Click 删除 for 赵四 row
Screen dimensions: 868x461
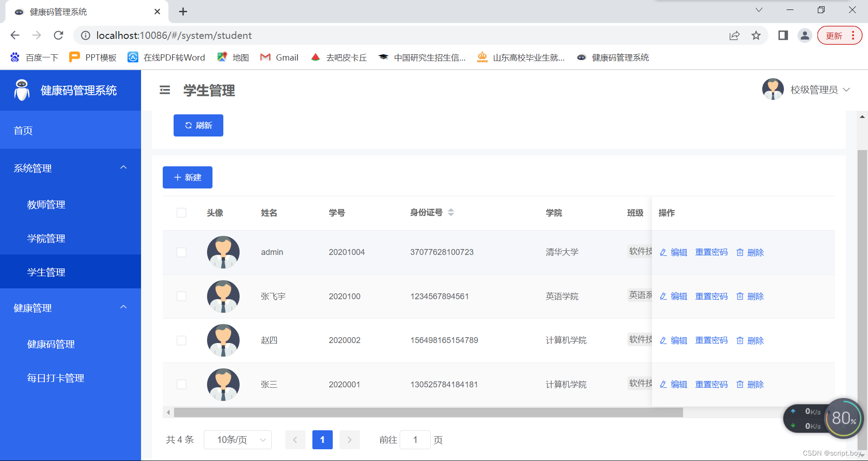[x=750, y=340]
